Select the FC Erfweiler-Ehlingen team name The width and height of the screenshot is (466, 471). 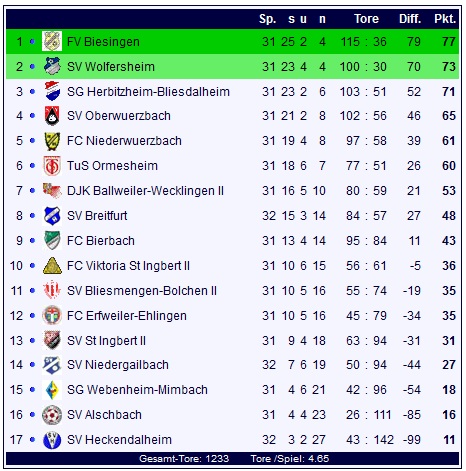[x=127, y=316]
